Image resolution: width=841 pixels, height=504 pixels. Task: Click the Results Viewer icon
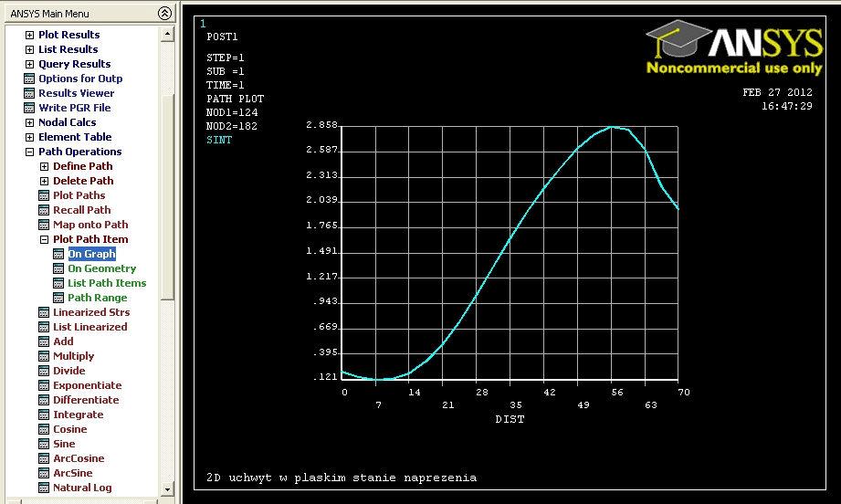point(29,93)
